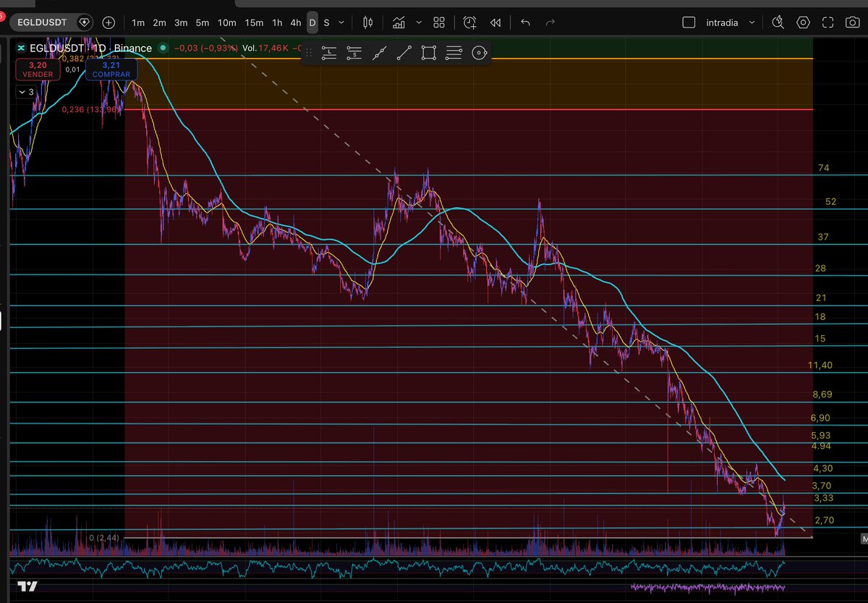
Task: Click the add symbol plus icon
Action: [x=109, y=22]
